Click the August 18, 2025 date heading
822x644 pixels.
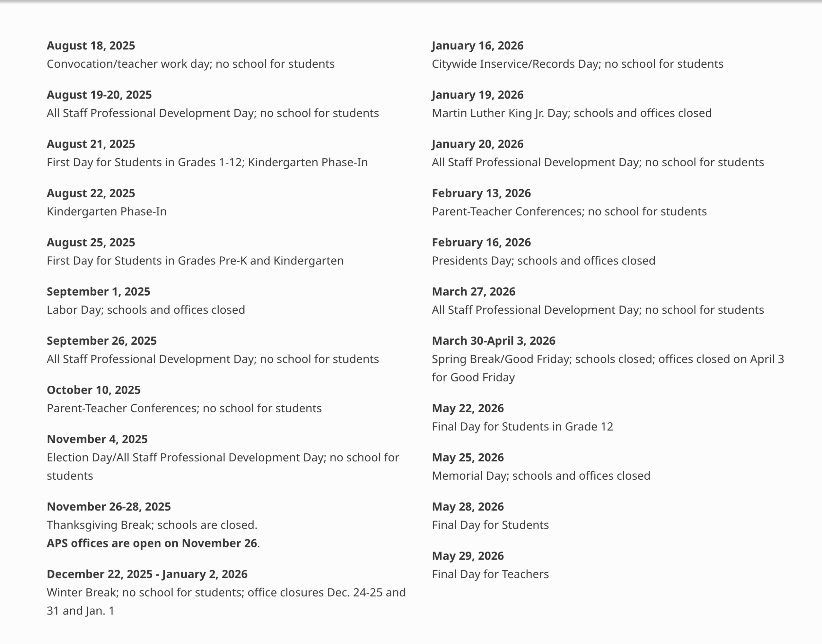(x=91, y=46)
